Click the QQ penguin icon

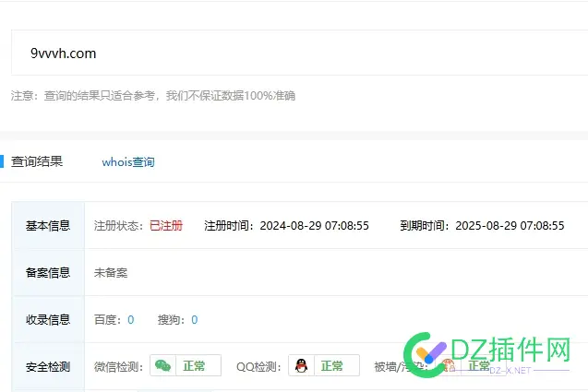(300, 366)
